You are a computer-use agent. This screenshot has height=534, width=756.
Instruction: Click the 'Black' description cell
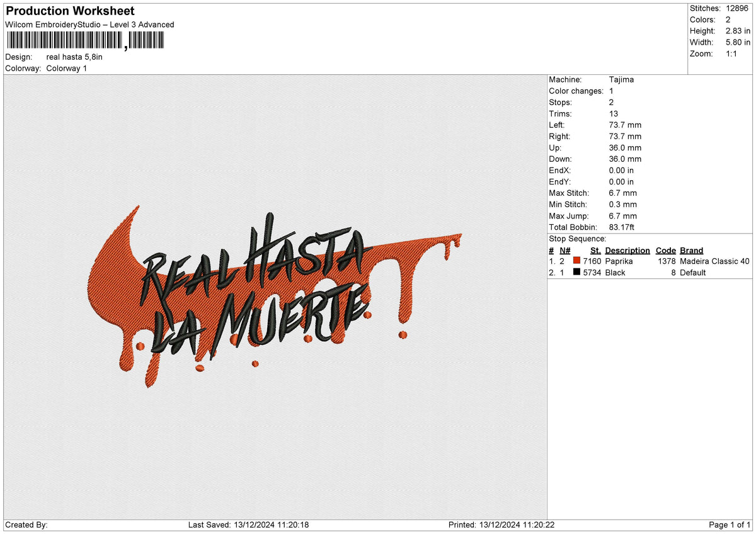pyautogui.click(x=615, y=273)
